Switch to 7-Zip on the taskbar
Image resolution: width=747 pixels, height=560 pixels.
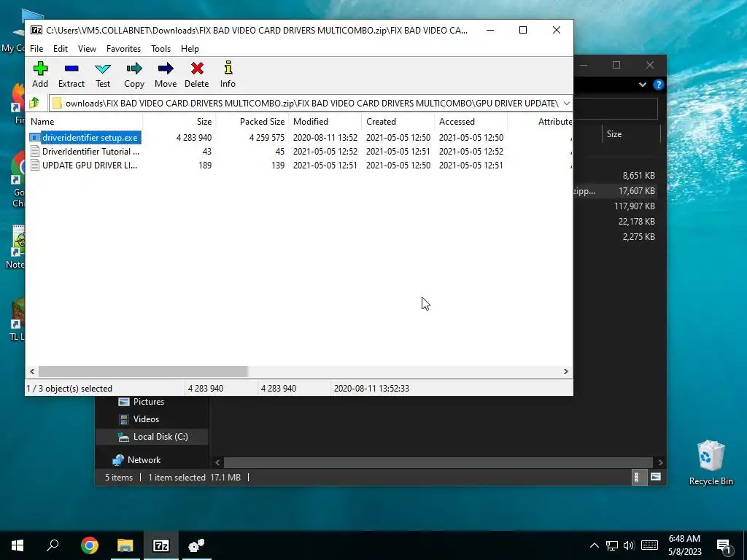click(x=161, y=545)
